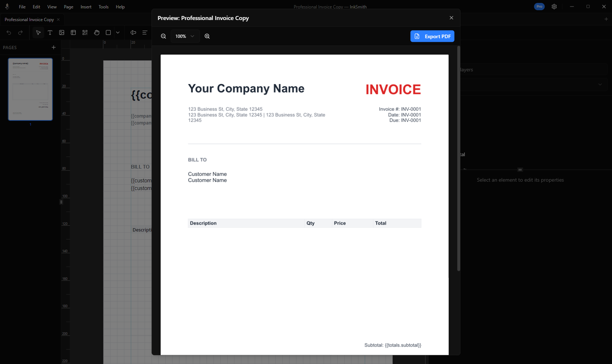Viewport: 612px width, 364px height.
Task: Click the undo arrow icon
Action: coord(9,33)
